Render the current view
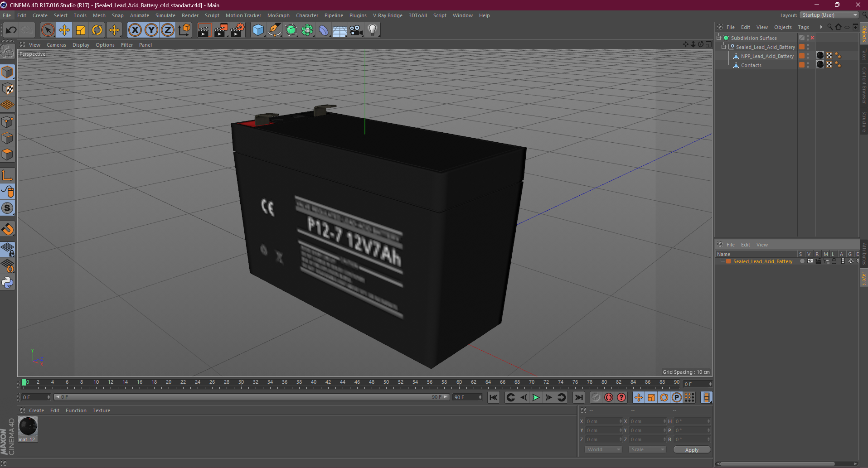 pos(204,30)
